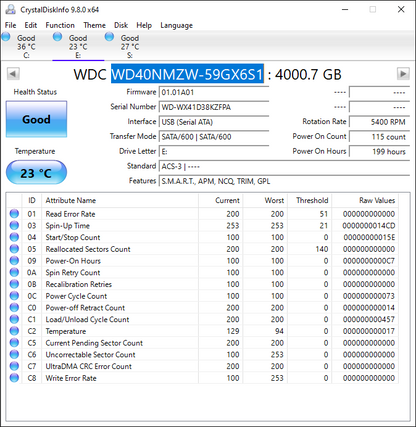Viewport: 416px width, 427px height.
Task: Go to previous disk with left arrow
Action: tap(13, 74)
